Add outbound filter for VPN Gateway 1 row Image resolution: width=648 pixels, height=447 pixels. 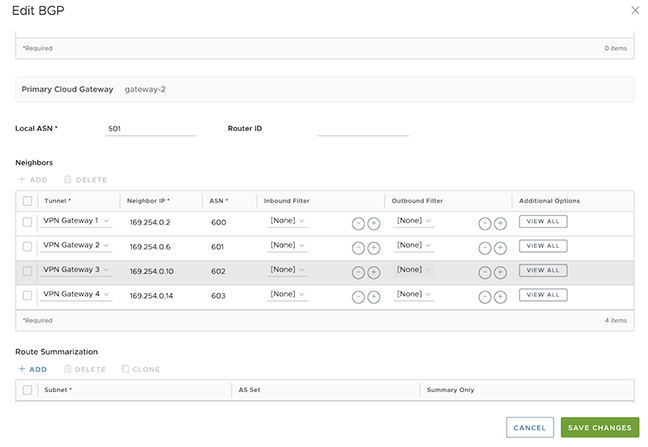coord(500,223)
